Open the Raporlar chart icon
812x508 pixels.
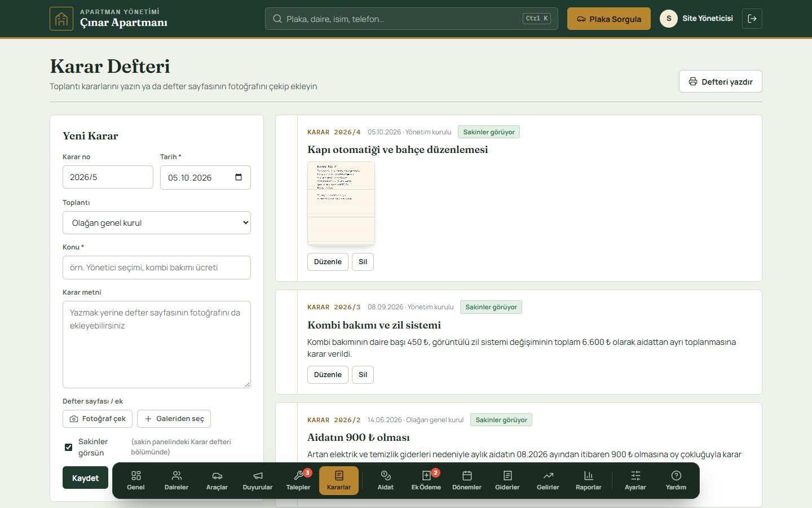[589, 480]
